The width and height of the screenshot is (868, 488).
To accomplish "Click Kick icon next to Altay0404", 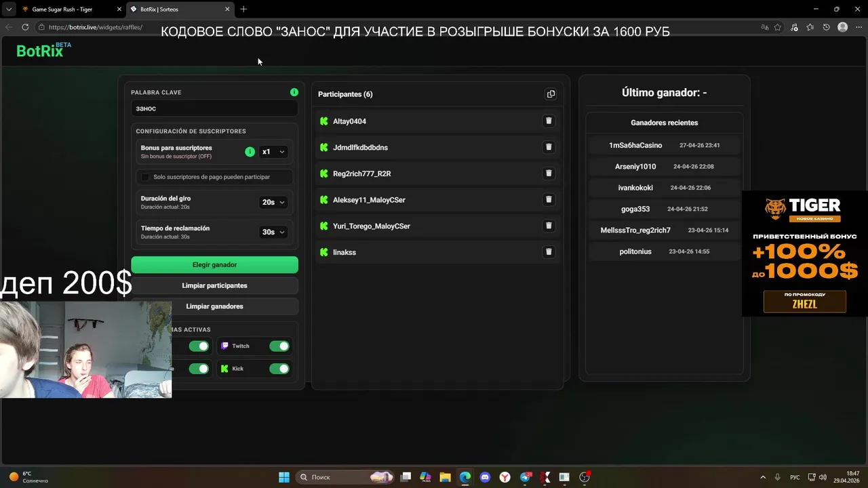I will 324,121.
